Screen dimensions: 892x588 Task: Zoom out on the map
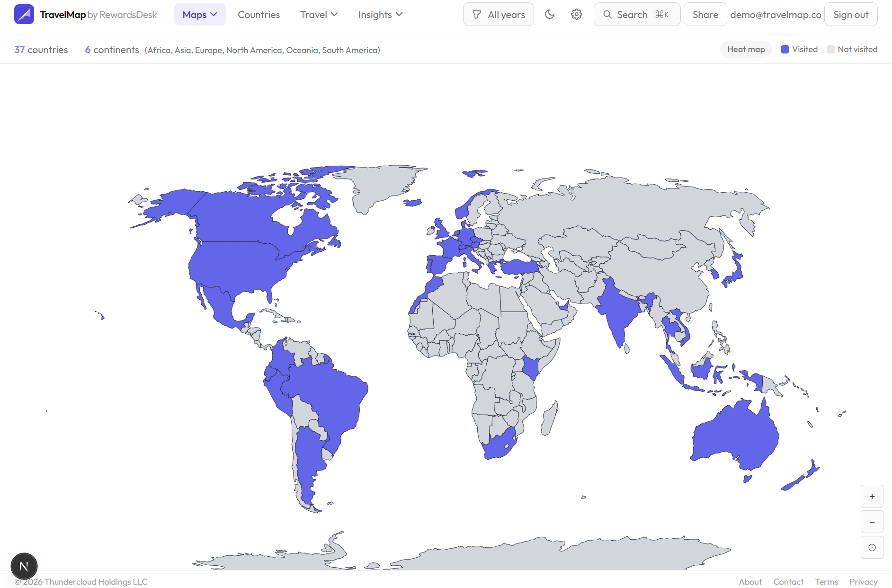[x=872, y=522]
